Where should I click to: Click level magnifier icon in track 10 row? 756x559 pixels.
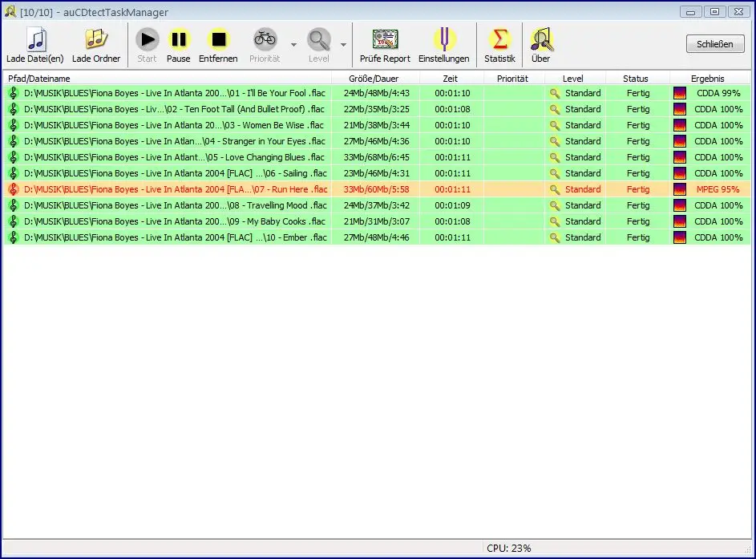555,237
